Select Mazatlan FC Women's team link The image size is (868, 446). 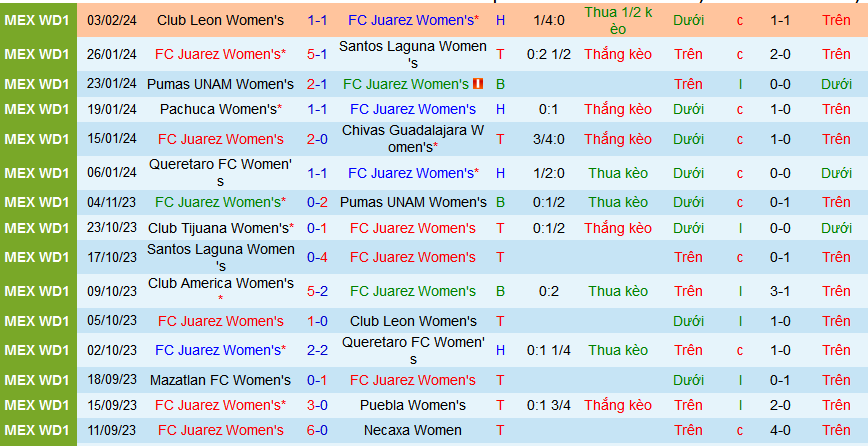tap(220, 380)
